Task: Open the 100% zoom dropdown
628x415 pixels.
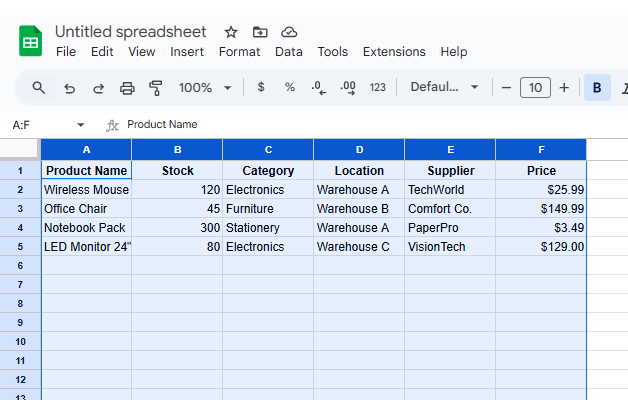Action: pos(204,88)
